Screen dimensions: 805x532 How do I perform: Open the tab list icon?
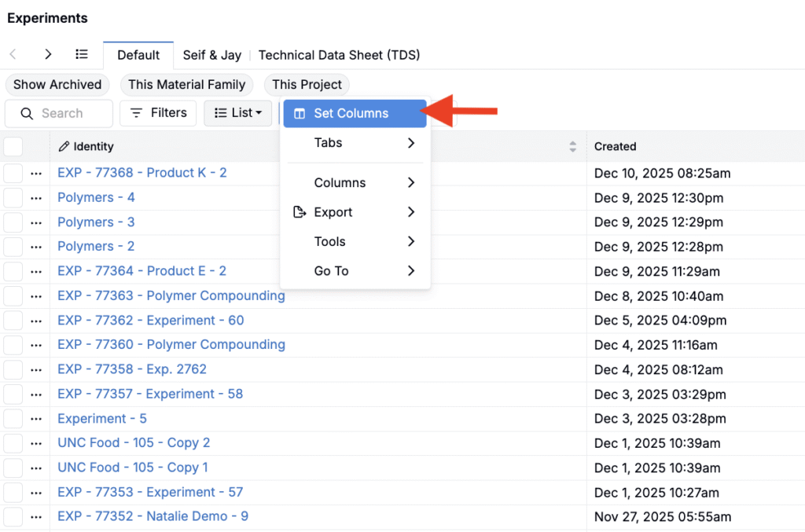click(x=82, y=54)
